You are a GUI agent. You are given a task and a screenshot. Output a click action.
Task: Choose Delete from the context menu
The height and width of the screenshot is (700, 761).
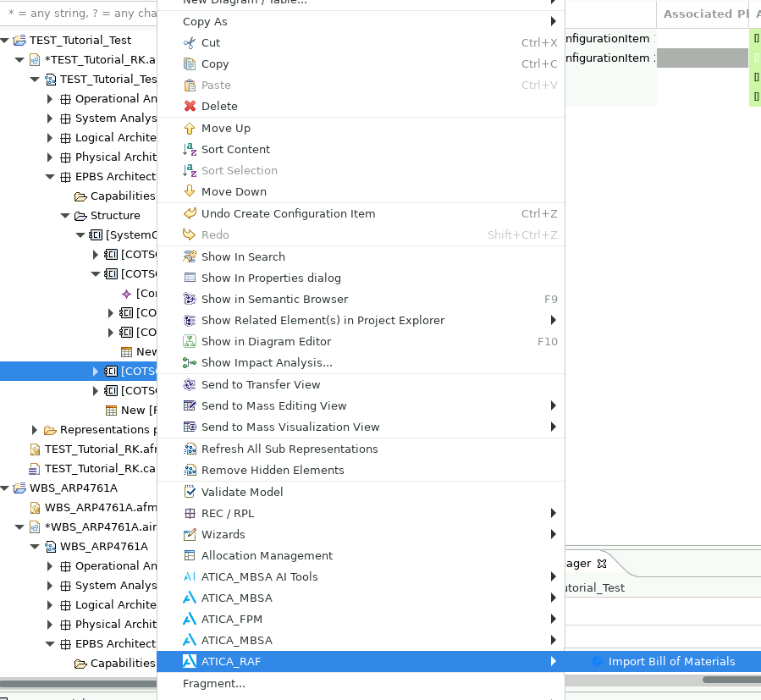[x=361, y=106]
